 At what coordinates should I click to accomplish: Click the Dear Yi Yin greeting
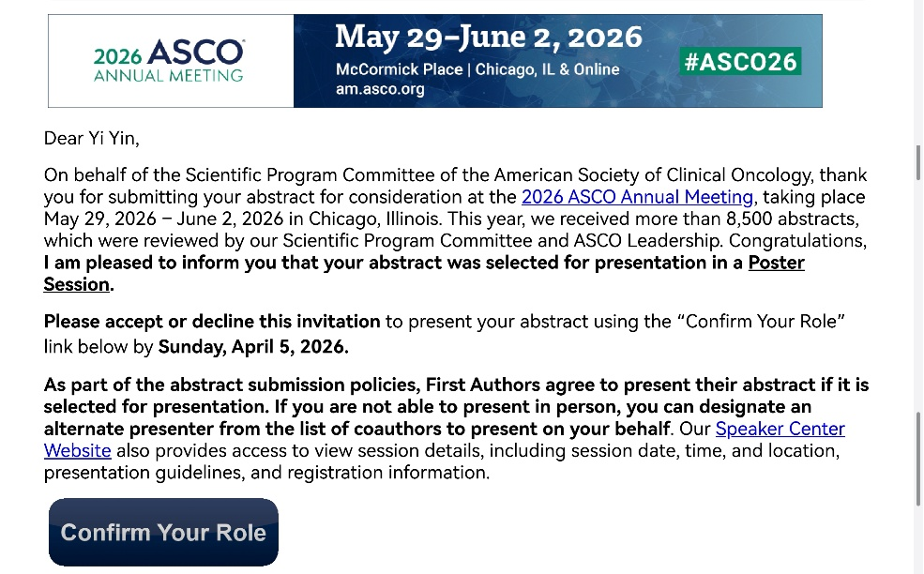(91, 139)
